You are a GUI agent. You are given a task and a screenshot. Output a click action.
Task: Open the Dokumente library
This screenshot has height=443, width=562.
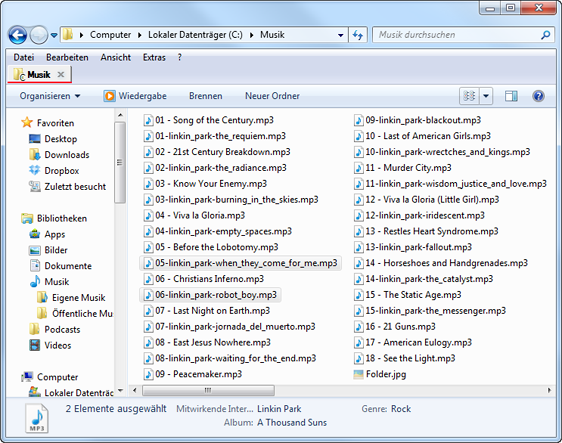(60, 266)
